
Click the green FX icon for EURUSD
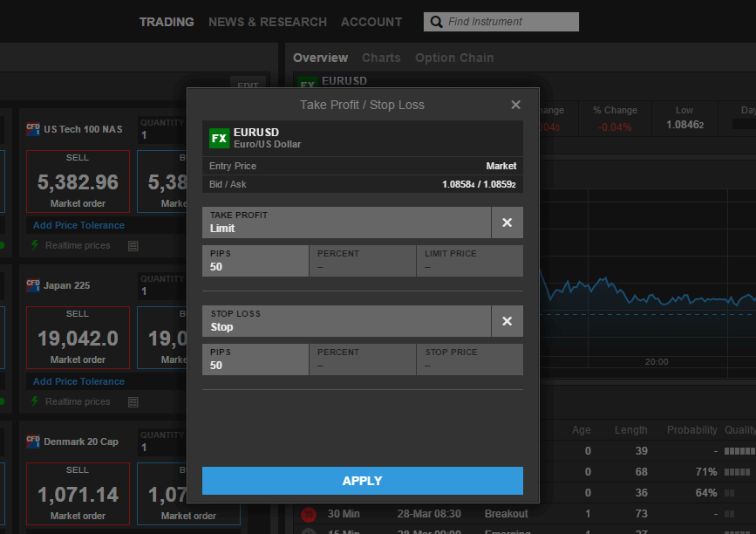(219, 138)
